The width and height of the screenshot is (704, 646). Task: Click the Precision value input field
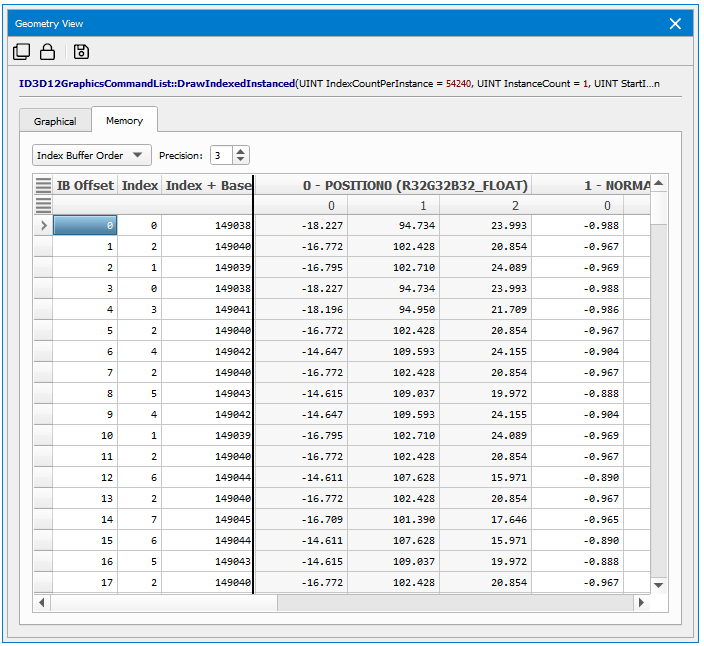tap(221, 155)
